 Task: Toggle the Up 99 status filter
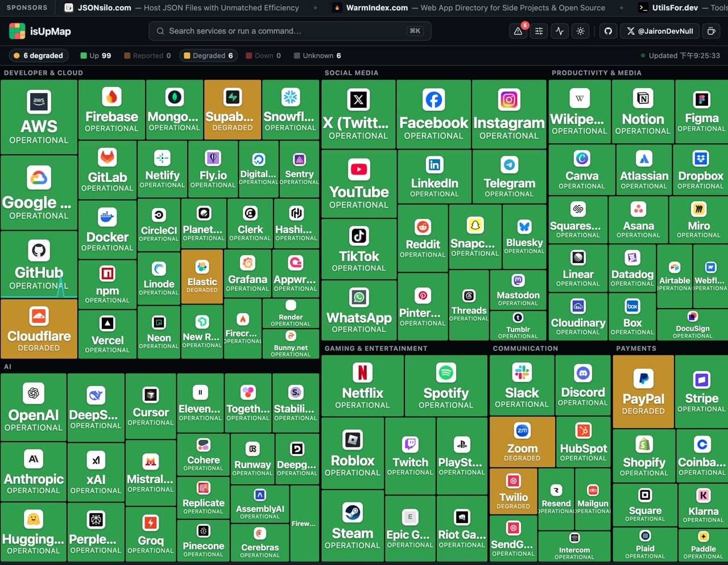click(x=96, y=56)
